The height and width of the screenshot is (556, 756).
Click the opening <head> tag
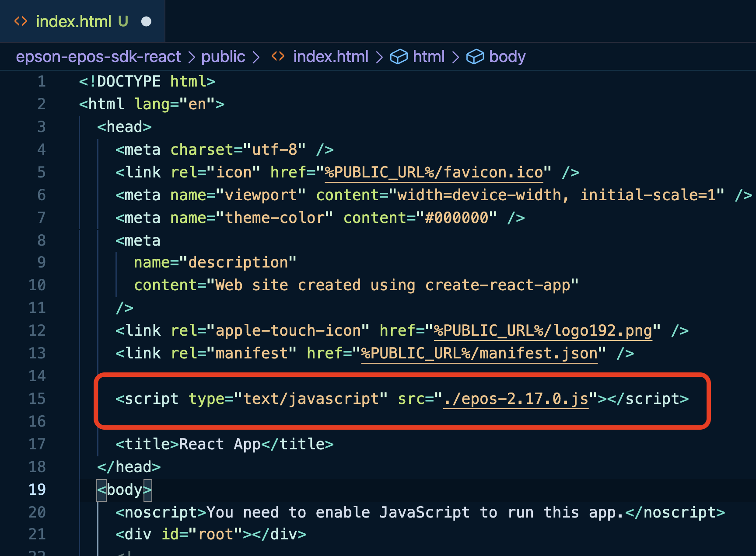[x=124, y=127]
